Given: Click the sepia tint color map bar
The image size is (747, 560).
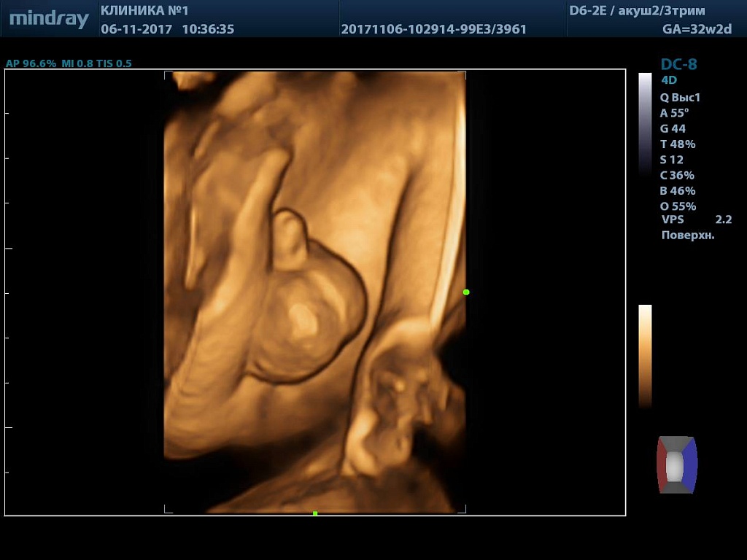Looking at the screenshot, I should pyautogui.click(x=645, y=356).
